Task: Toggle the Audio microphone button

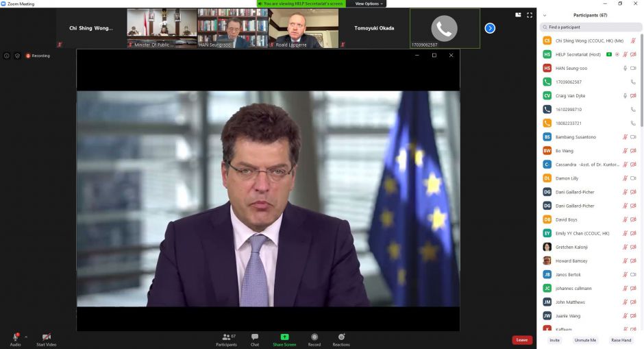Action: pyautogui.click(x=15, y=337)
